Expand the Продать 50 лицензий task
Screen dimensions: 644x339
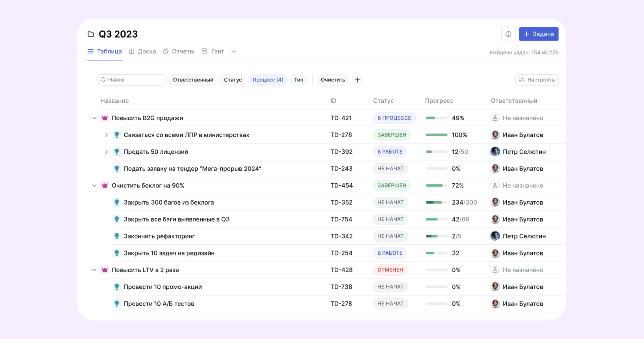click(106, 152)
